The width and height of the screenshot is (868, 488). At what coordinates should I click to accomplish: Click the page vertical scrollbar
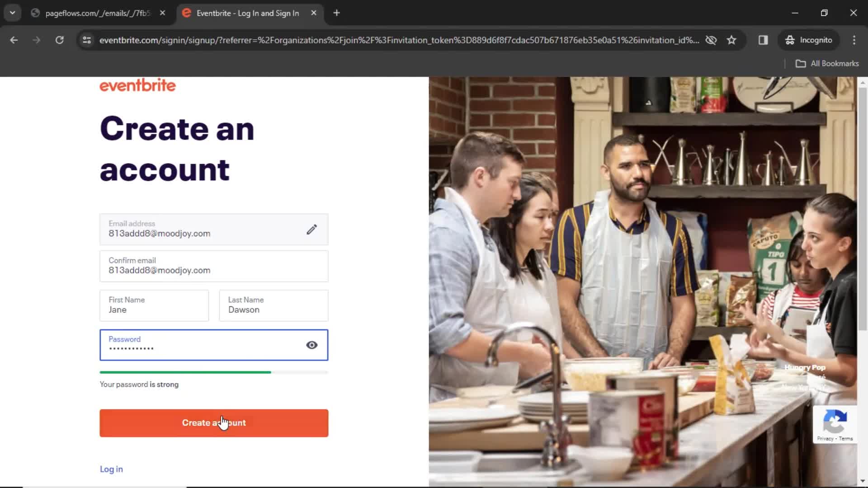863,208
